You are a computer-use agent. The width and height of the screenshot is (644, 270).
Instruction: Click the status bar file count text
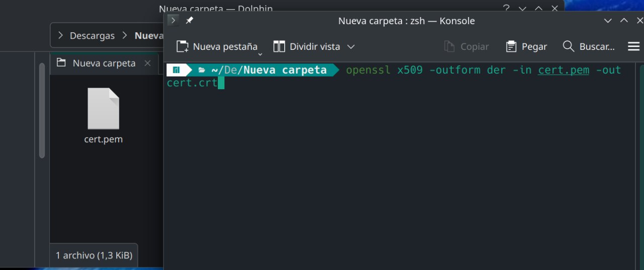click(x=94, y=255)
